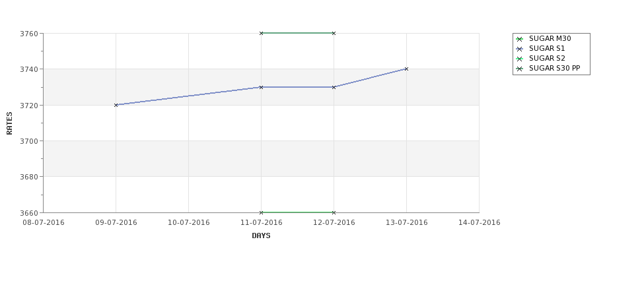Click the SUGAR M30 legend marker icon
644x283 pixels.
tap(519, 39)
